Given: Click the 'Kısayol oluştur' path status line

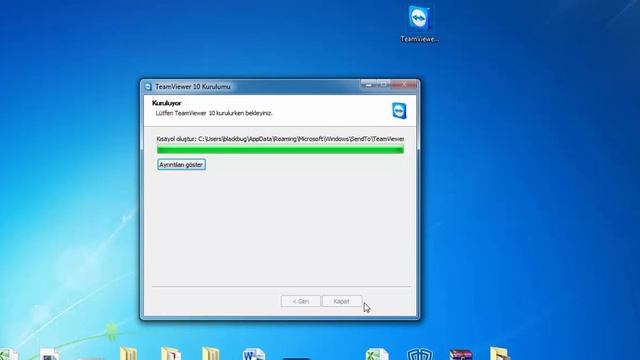Looking at the screenshot, I should (x=280, y=139).
